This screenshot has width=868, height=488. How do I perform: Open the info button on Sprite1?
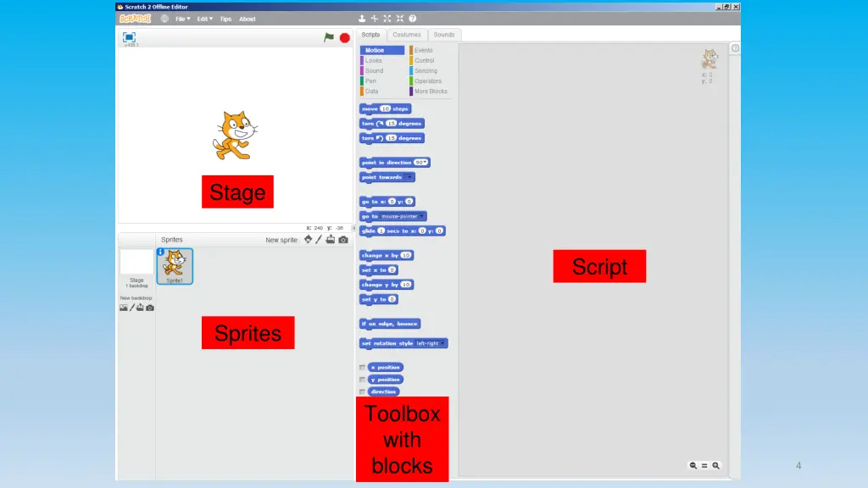(x=160, y=252)
